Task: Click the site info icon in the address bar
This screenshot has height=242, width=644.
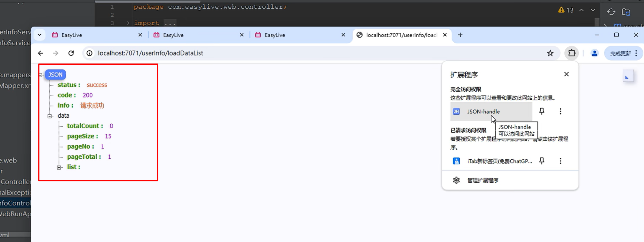Action: pyautogui.click(x=90, y=53)
